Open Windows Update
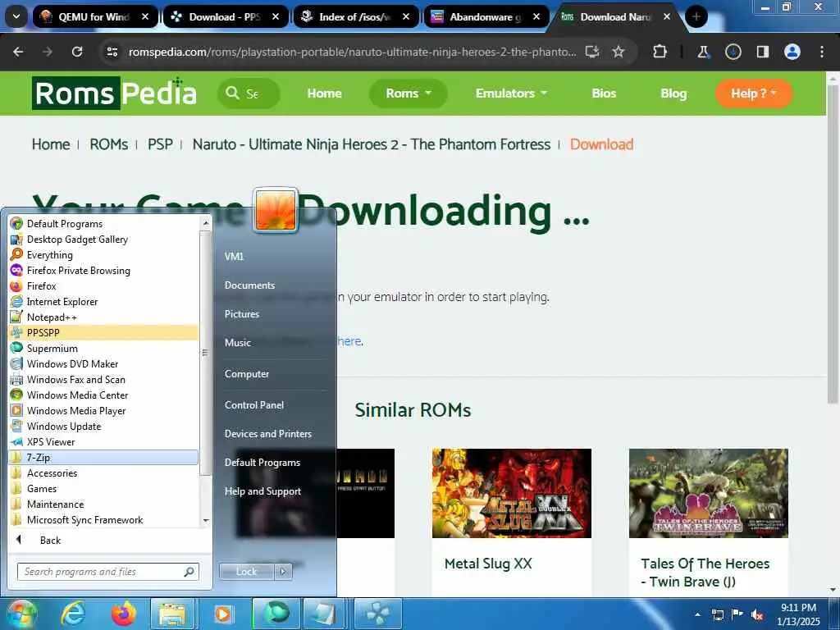The image size is (840, 630). click(103, 427)
